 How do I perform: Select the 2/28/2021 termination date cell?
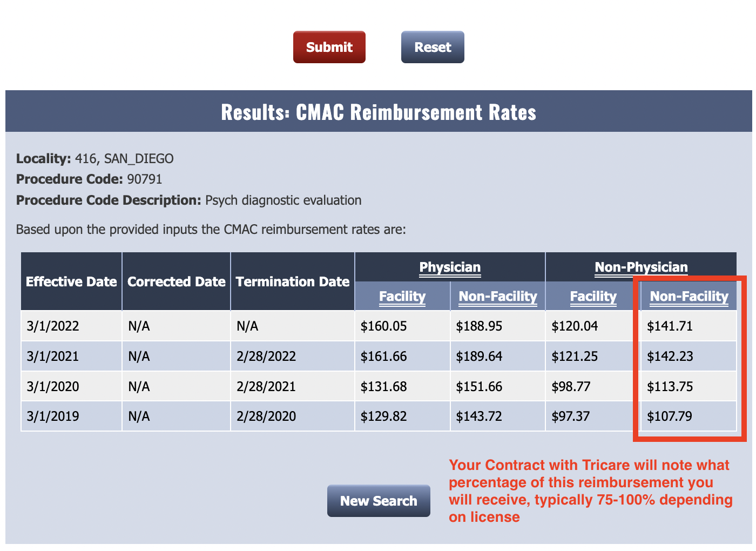coord(266,386)
